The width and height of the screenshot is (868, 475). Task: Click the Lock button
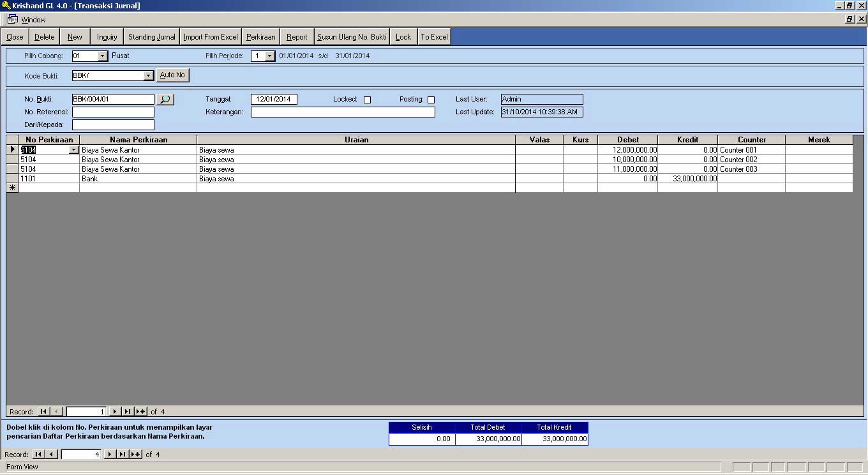(403, 37)
